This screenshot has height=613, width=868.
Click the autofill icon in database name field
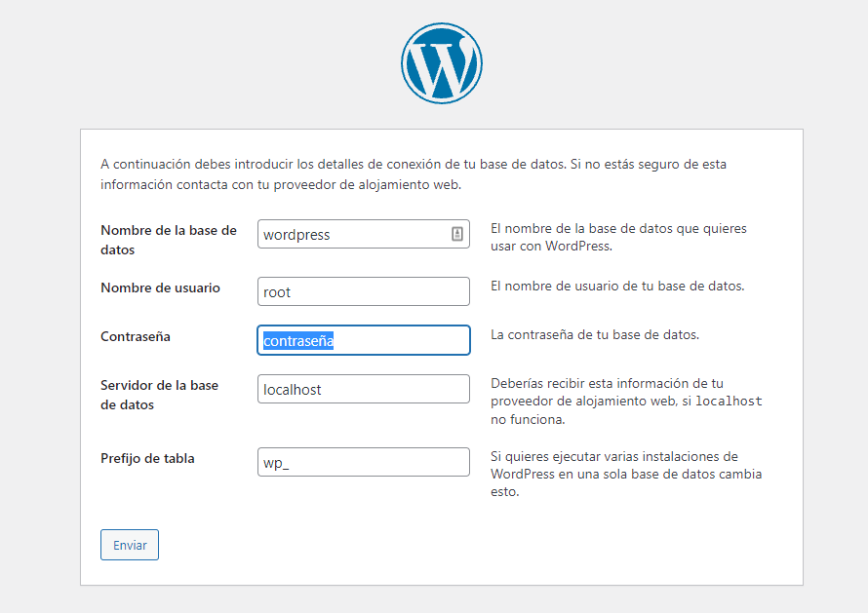[x=457, y=234]
